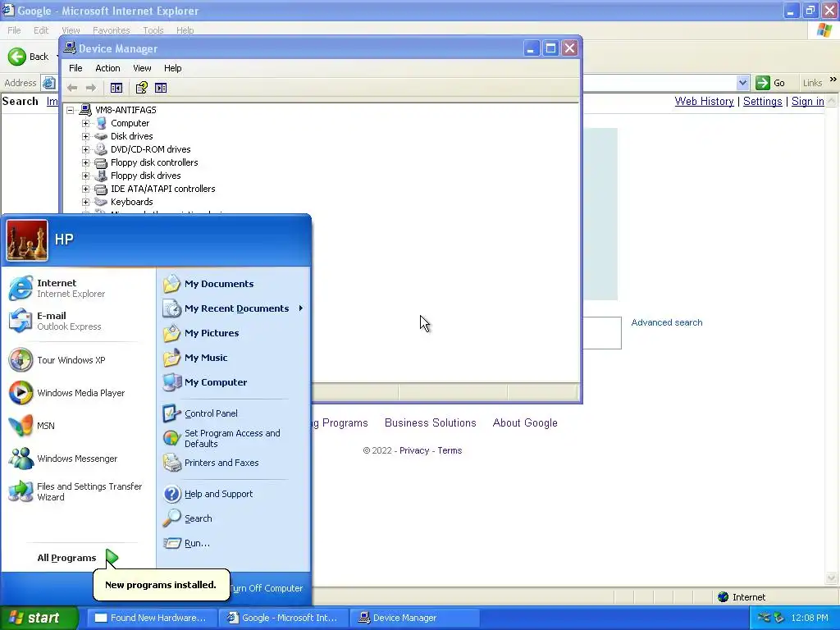
Task: Open Device Manager File menu
Action: click(x=75, y=68)
